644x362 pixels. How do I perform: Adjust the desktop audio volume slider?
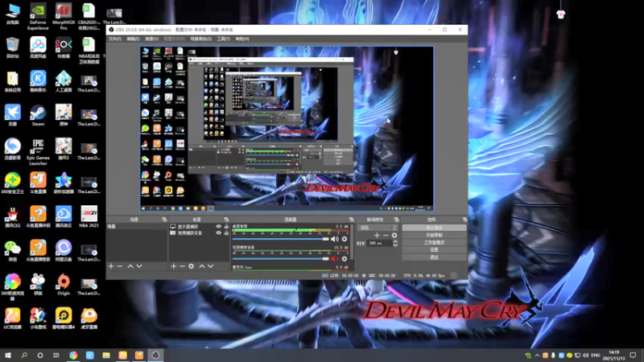[281, 239]
